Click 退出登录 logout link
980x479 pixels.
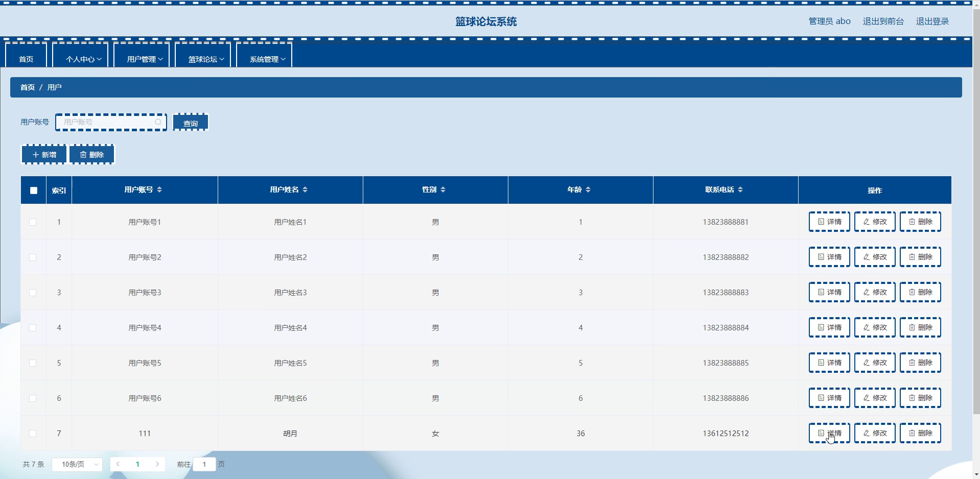pyautogui.click(x=932, y=21)
